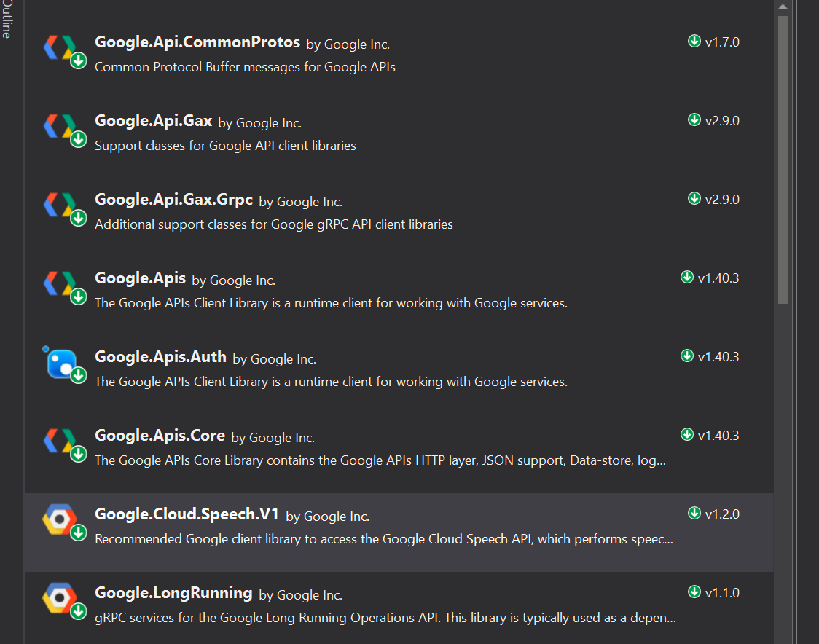Image resolution: width=819 pixels, height=644 pixels.
Task: Click the Google.Apis package icon
Action: tap(63, 283)
